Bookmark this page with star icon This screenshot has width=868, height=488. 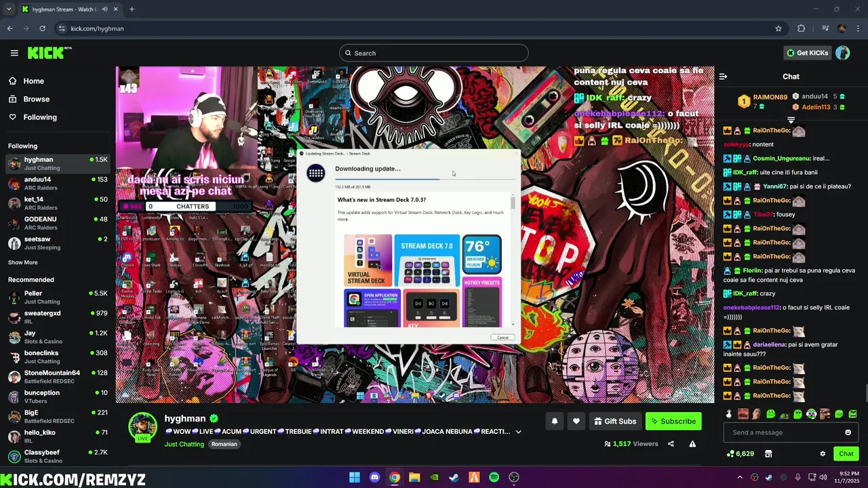pos(778,28)
